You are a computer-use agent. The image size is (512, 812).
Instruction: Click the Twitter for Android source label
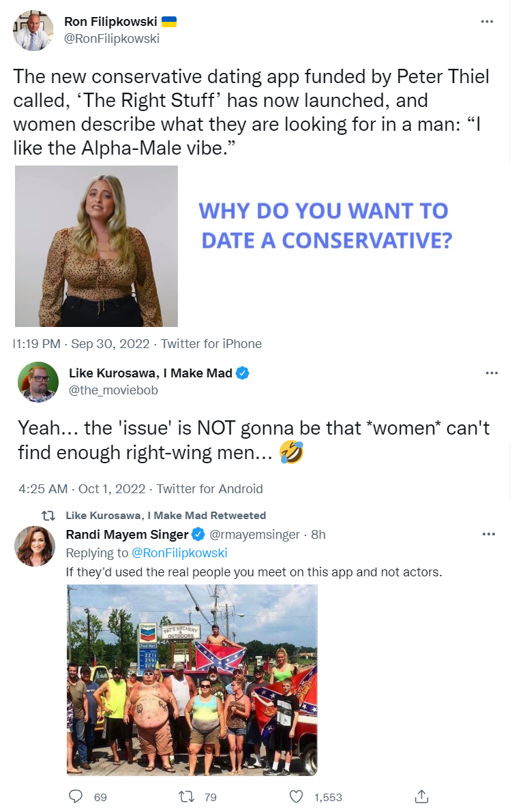click(210, 488)
